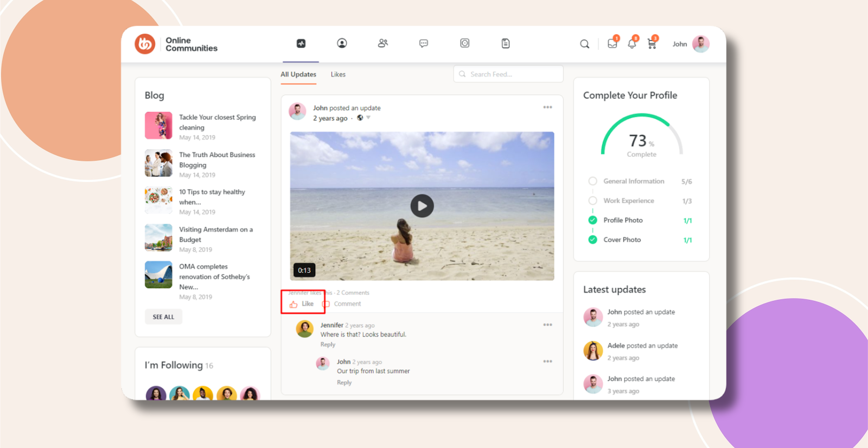Click the 0:13 video duration label

tap(304, 270)
